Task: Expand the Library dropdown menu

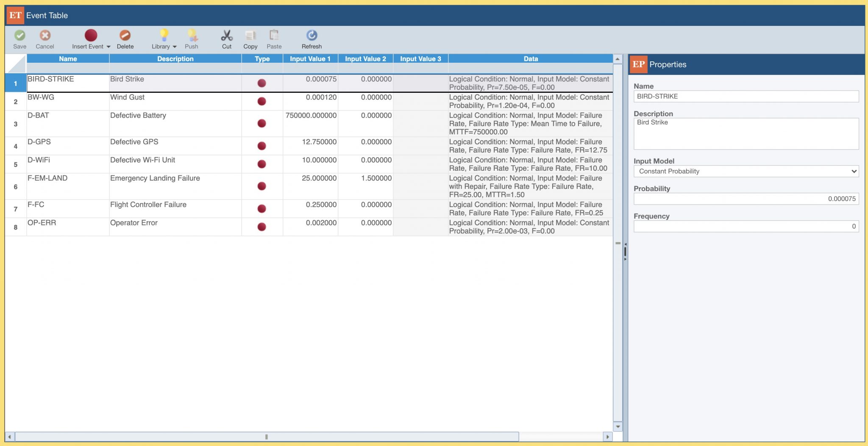Action: click(x=174, y=47)
